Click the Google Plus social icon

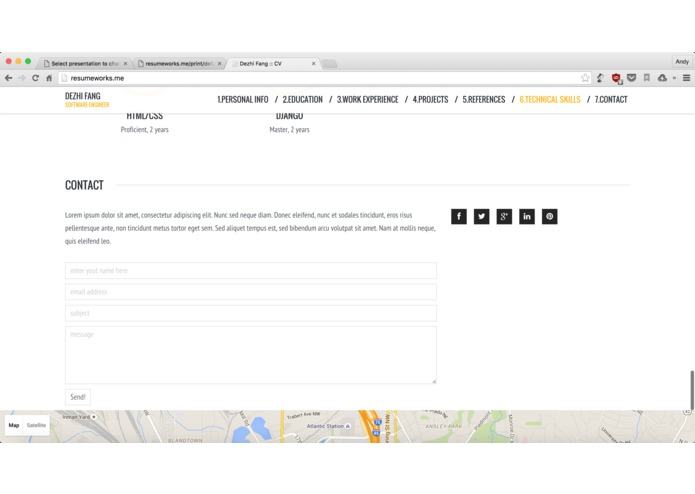[504, 217]
